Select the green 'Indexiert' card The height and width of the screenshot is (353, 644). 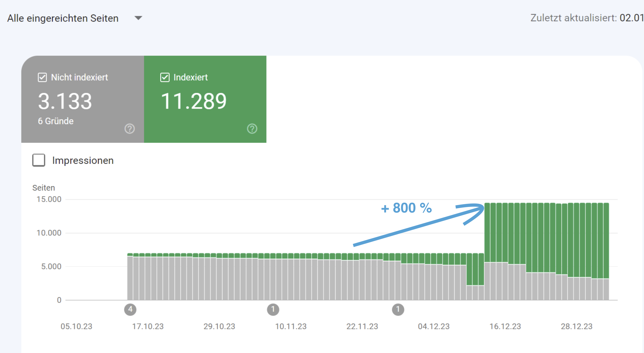205,99
